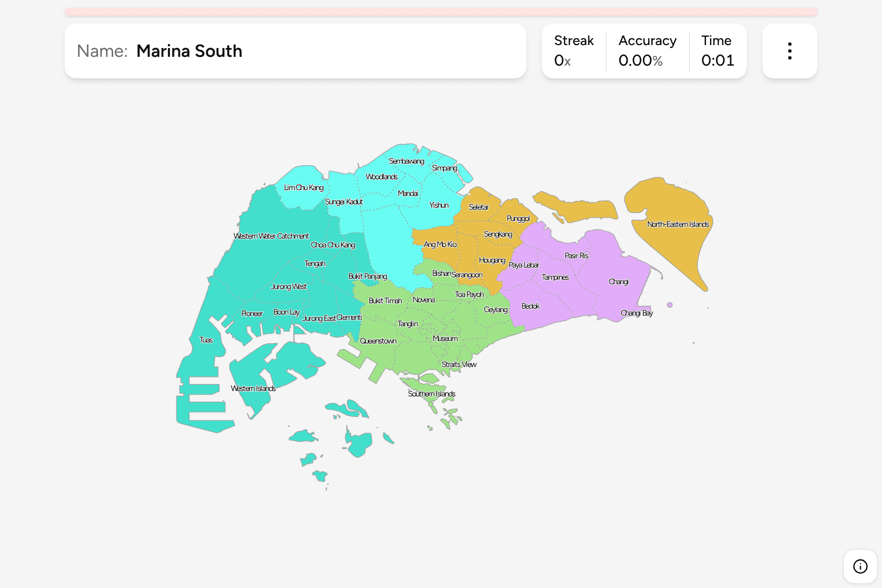Select the Tuas region label
Viewport: 882px width, 588px height.
coord(206,340)
